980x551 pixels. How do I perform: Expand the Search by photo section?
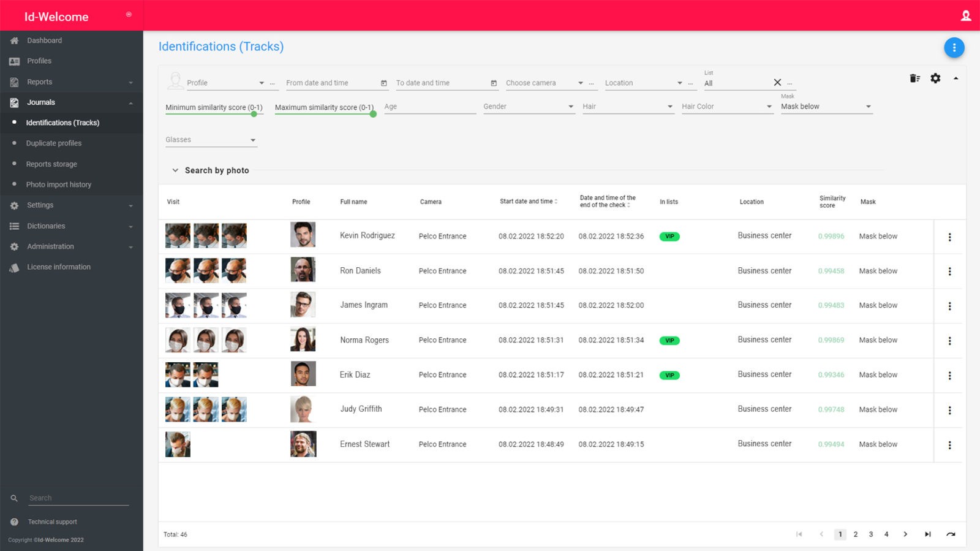175,170
